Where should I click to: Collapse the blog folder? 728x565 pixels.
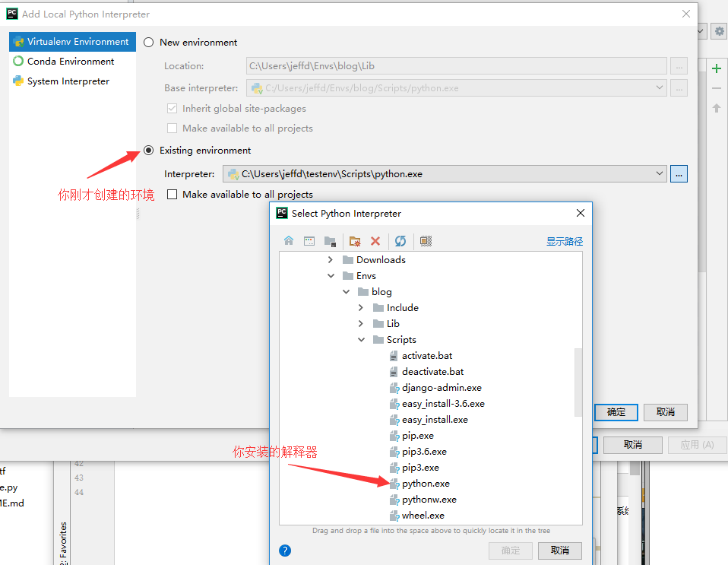click(x=346, y=292)
